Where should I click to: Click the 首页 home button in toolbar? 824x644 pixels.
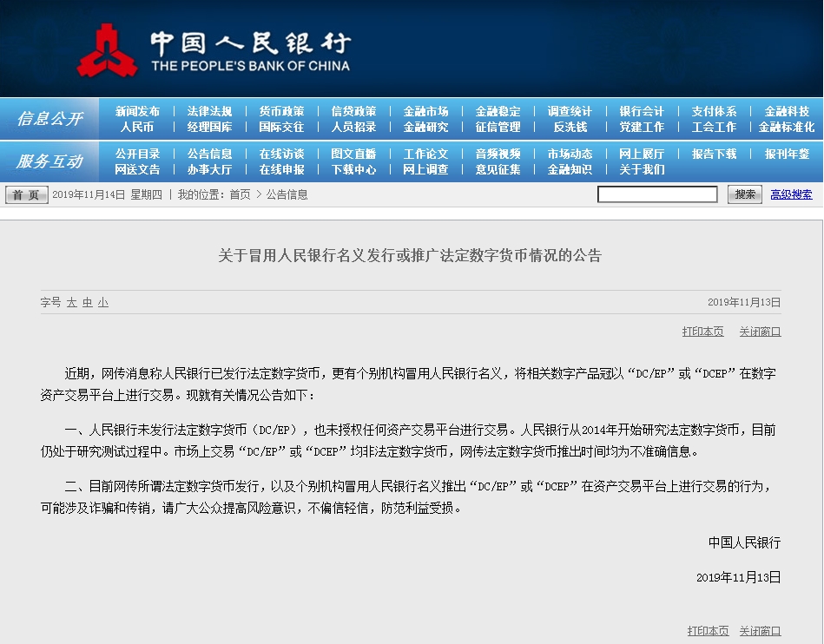click(x=27, y=195)
